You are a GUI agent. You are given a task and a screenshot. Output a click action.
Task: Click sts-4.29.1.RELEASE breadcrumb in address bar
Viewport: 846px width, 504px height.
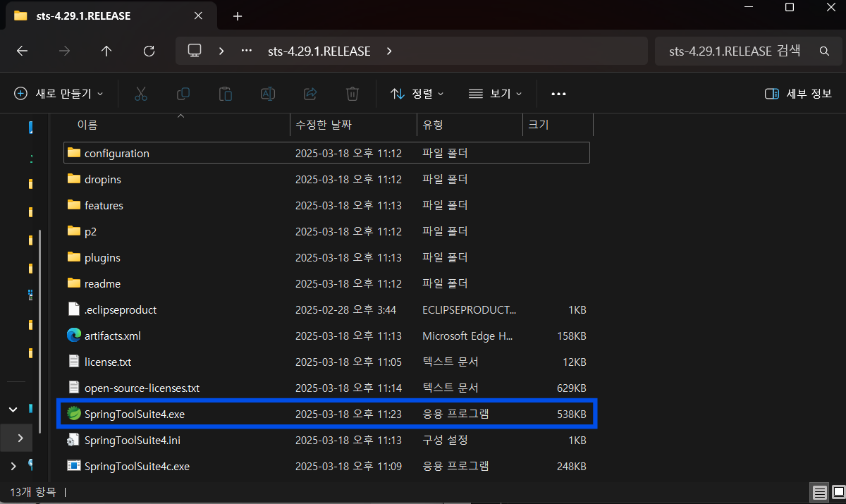[x=319, y=51]
